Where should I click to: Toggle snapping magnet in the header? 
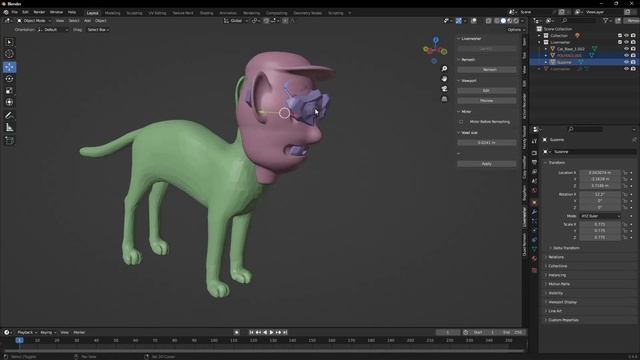[266, 21]
